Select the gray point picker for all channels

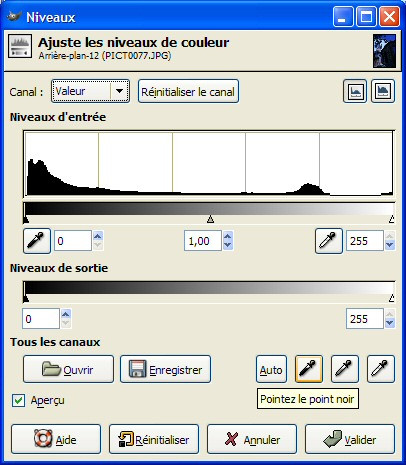pyautogui.click(x=345, y=369)
